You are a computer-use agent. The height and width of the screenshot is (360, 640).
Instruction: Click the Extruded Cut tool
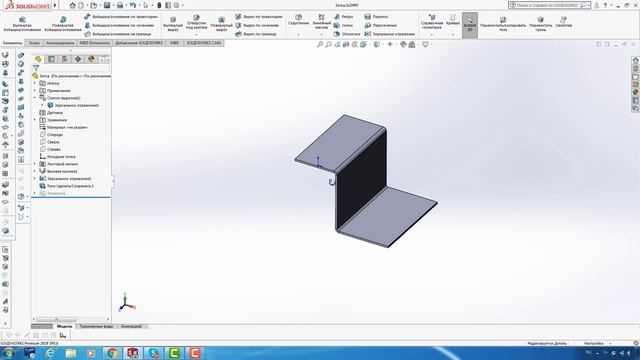click(173, 24)
